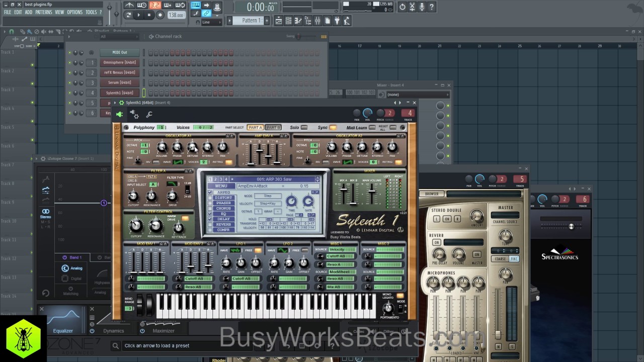Click the plugin picker plug icon
Screen dimensions: 644x362
click(x=337, y=21)
